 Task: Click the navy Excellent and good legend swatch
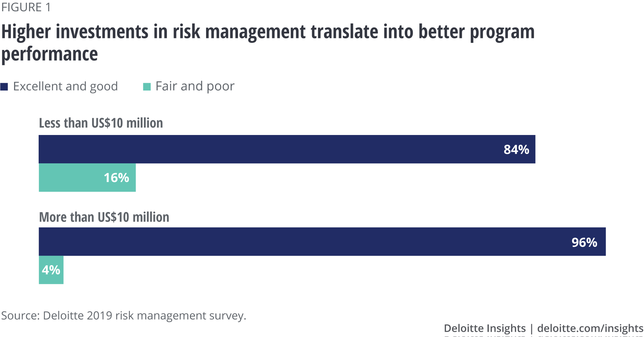pos(4,87)
